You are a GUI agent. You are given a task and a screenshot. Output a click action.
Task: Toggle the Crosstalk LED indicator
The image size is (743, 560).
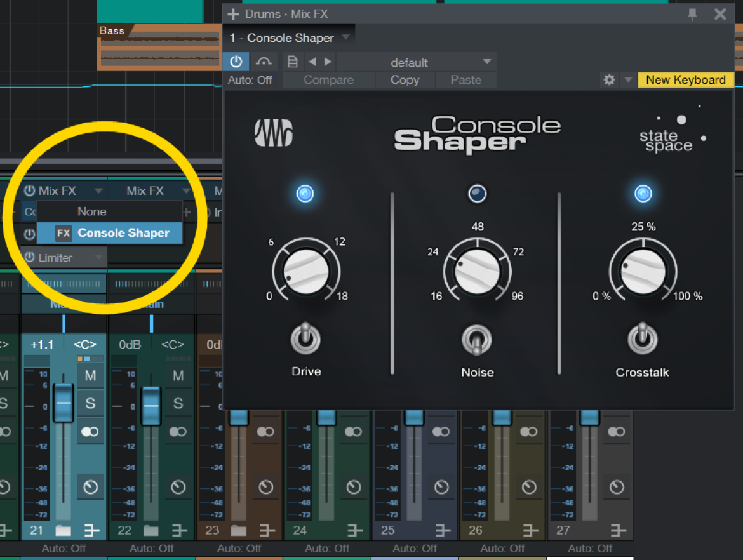click(x=643, y=193)
